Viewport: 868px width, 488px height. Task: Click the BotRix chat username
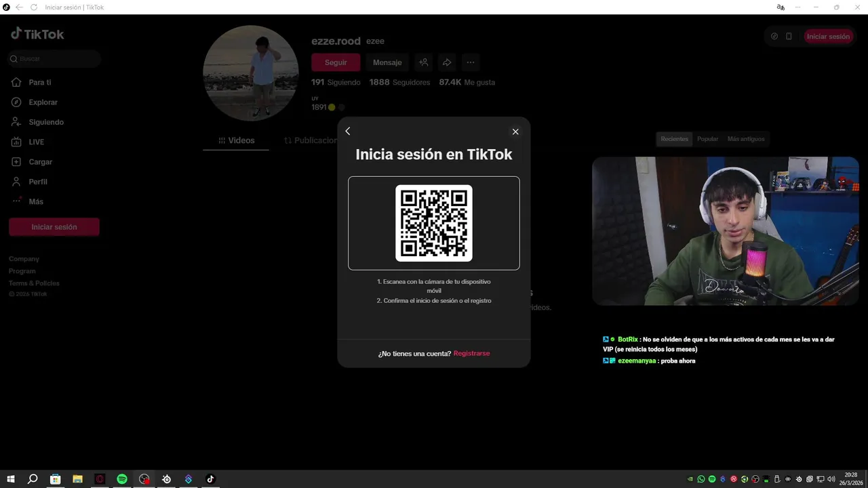628,339
